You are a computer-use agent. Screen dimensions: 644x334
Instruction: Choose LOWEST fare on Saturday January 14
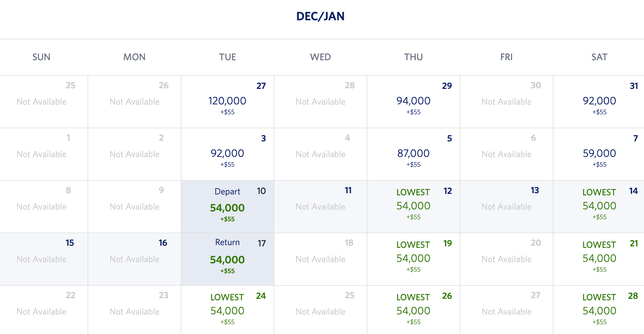(x=599, y=206)
